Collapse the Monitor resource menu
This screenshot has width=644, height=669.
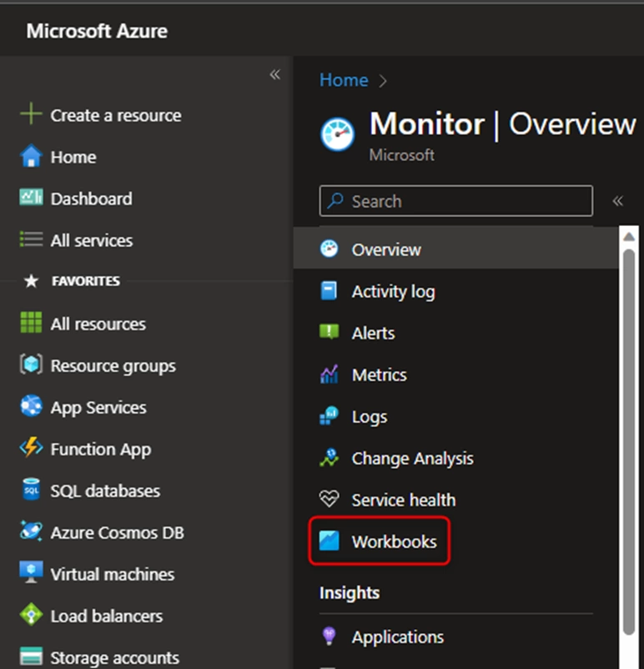617,201
